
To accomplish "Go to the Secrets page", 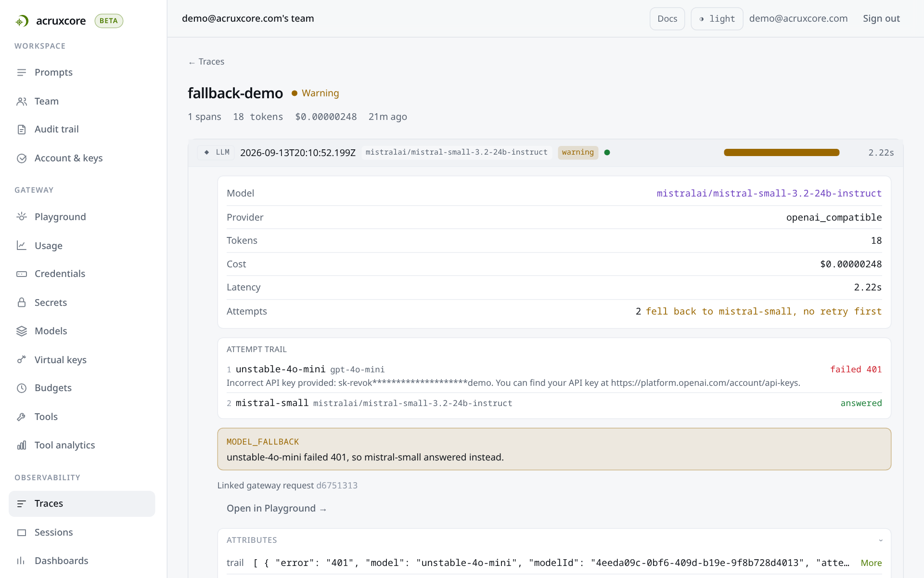I will coord(82,302).
